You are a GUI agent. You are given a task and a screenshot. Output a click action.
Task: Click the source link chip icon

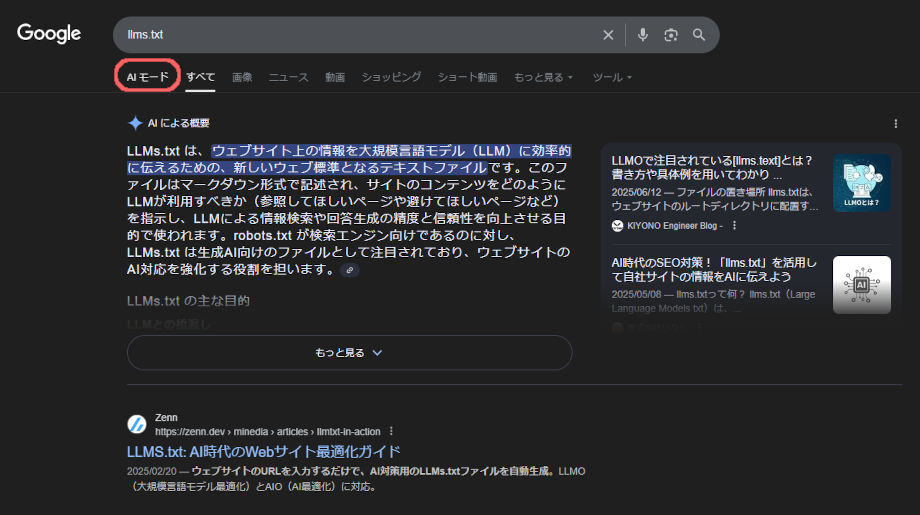(x=349, y=270)
